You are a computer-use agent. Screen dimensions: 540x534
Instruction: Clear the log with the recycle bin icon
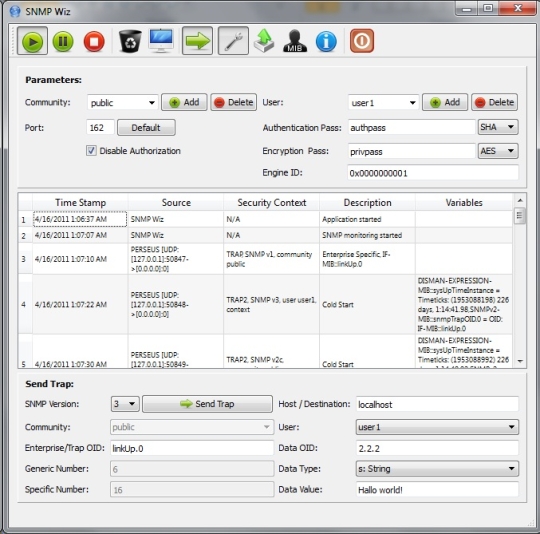pyautogui.click(x=130, y=41)
